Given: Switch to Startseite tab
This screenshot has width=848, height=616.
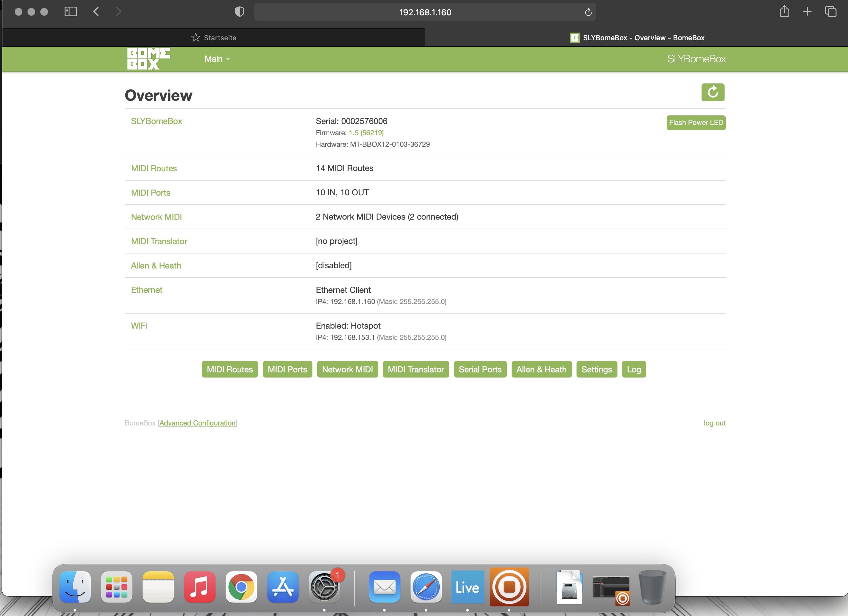Looking at the screenshot, I should click(x=214, y=38).
